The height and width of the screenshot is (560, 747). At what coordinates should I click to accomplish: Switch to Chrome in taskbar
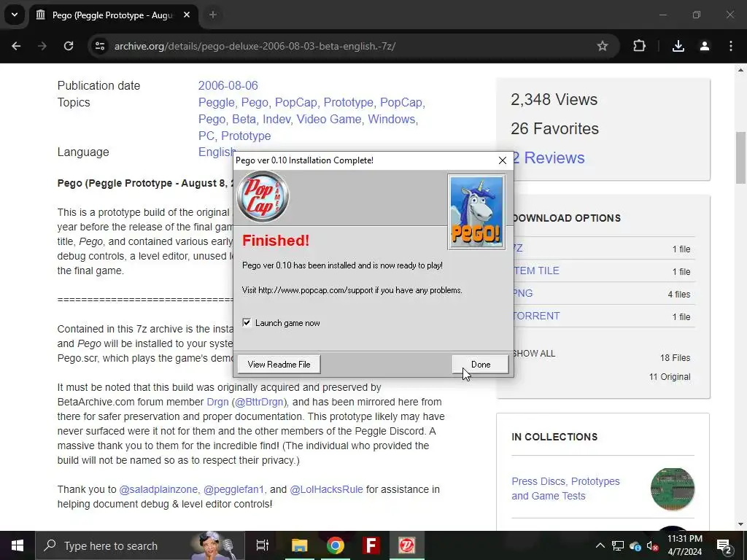click(x=336, y=545)
